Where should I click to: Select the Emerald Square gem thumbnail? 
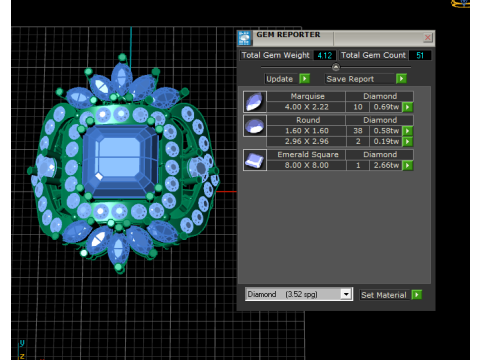255,160
